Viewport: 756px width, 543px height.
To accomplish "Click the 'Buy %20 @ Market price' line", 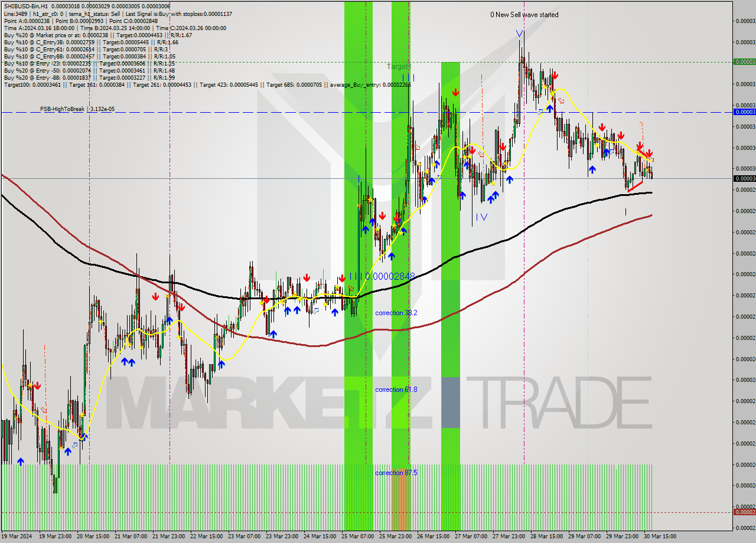I will click(x=97, y=35).
